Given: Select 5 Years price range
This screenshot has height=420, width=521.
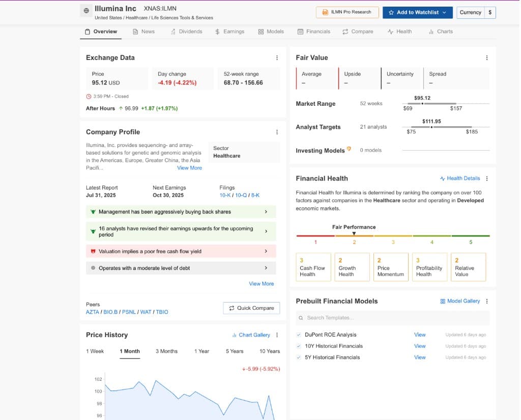Looking at the screenshot, I should 235,351.
